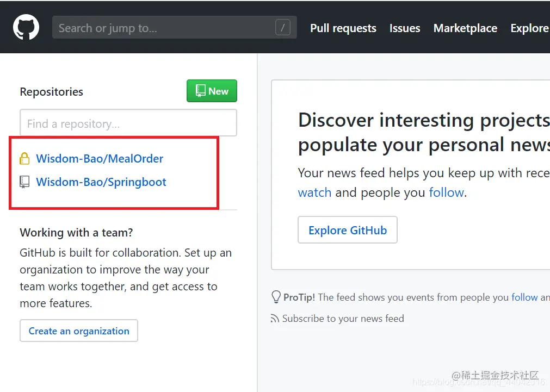Click the follow link in the ProTip line
The width and height of the screenshot is (550, 392).
point(524,297)
